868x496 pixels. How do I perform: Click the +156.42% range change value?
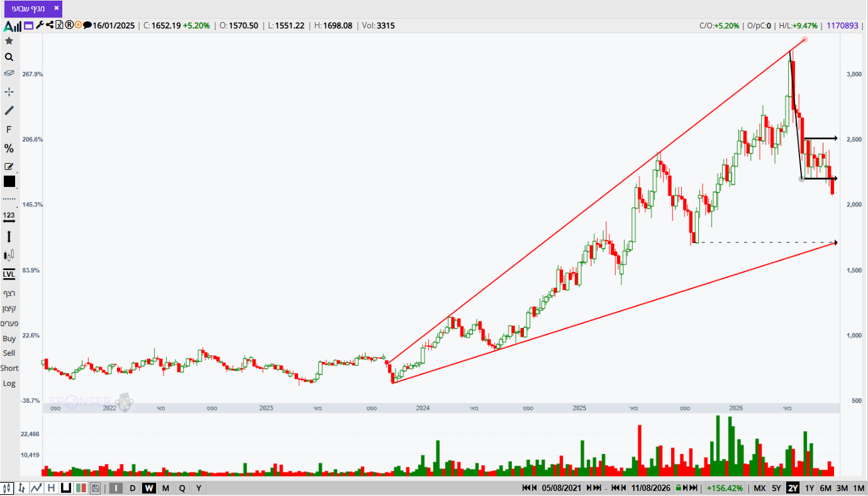(x=725, y=488)
